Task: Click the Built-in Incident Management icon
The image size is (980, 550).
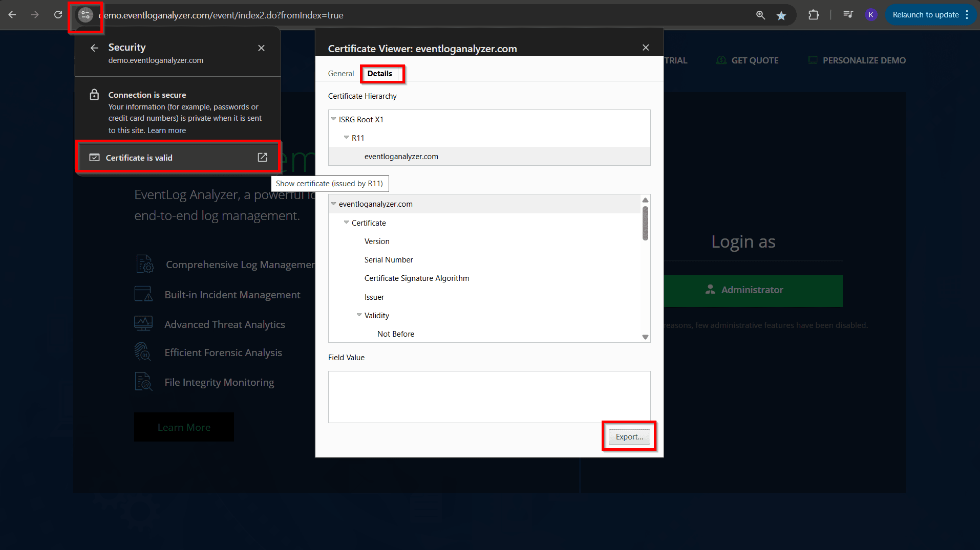Action: click(143, 294)
